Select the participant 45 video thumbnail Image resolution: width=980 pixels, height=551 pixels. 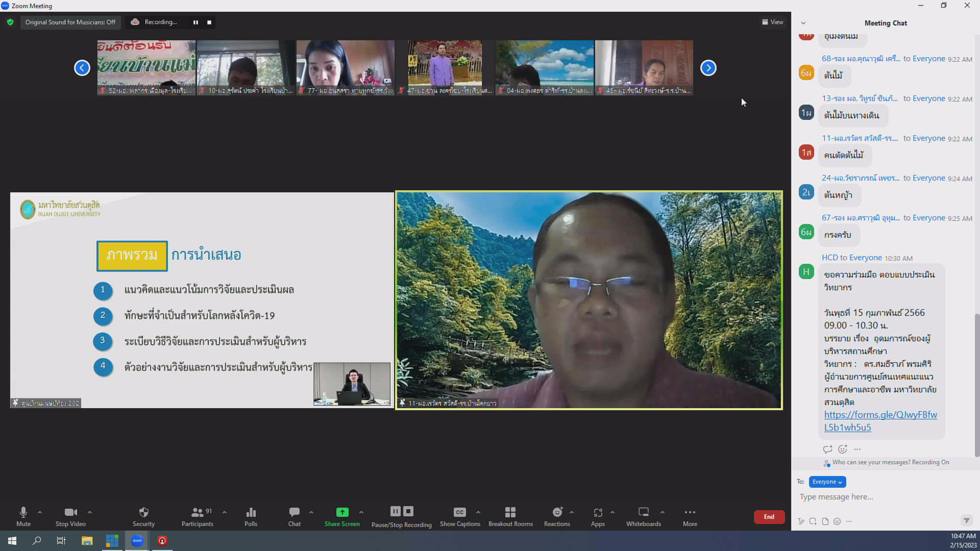tap(644, 68)
